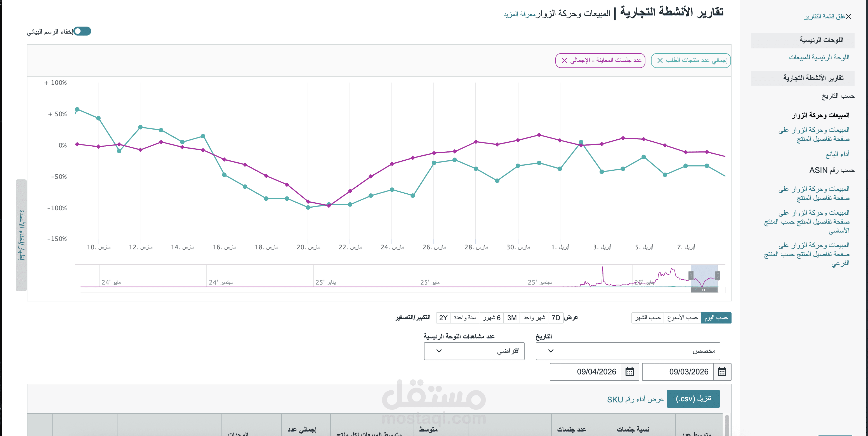This screenshot has width=868, height=436.
Task: Toggle show/hide columns side panel
Action: pyautogui.click(x=21, y=235)
